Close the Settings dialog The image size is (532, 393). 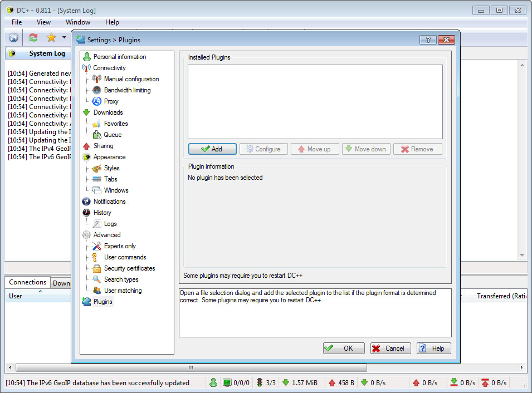pos(446,40)
